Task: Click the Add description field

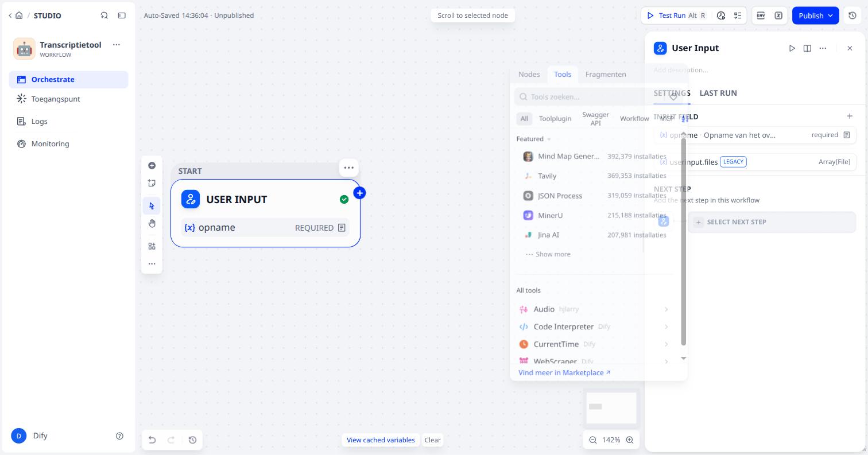Action: 681,70
